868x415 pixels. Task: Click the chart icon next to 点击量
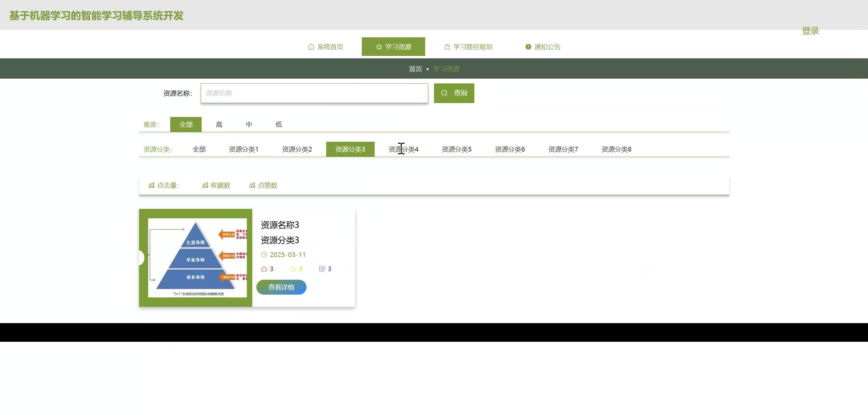coord(151,185)
